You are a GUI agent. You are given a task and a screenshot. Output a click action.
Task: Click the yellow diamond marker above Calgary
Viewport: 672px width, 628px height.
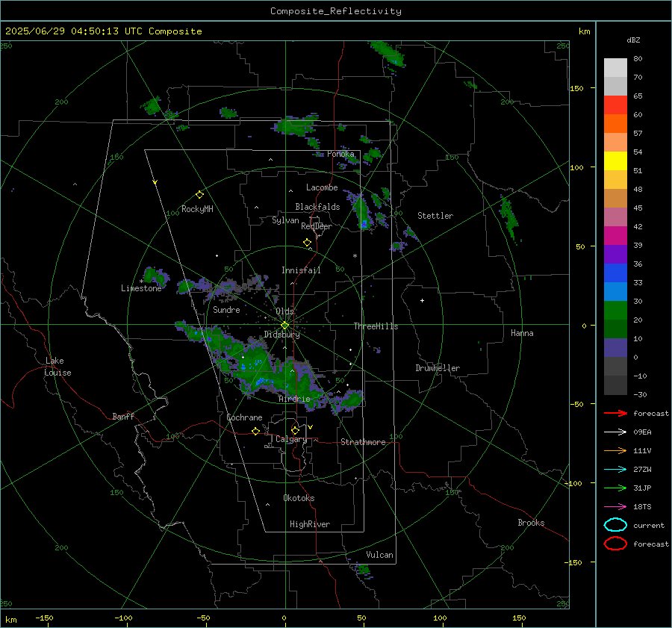[x=295, y=430]
